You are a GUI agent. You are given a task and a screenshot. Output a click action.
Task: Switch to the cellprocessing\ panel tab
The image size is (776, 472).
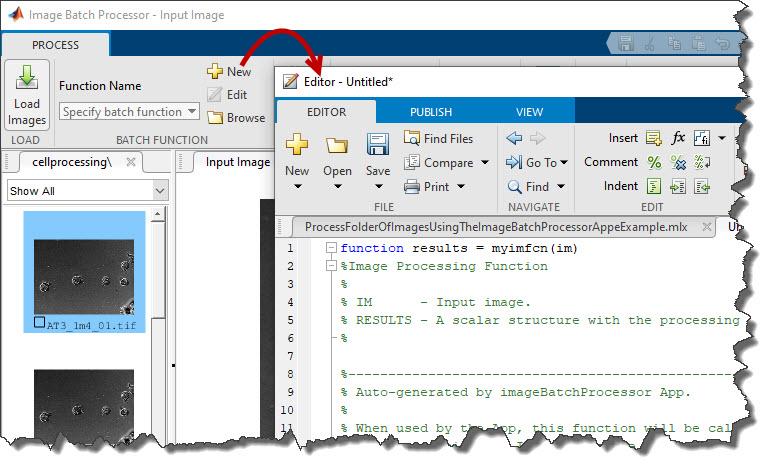point(72,162)
